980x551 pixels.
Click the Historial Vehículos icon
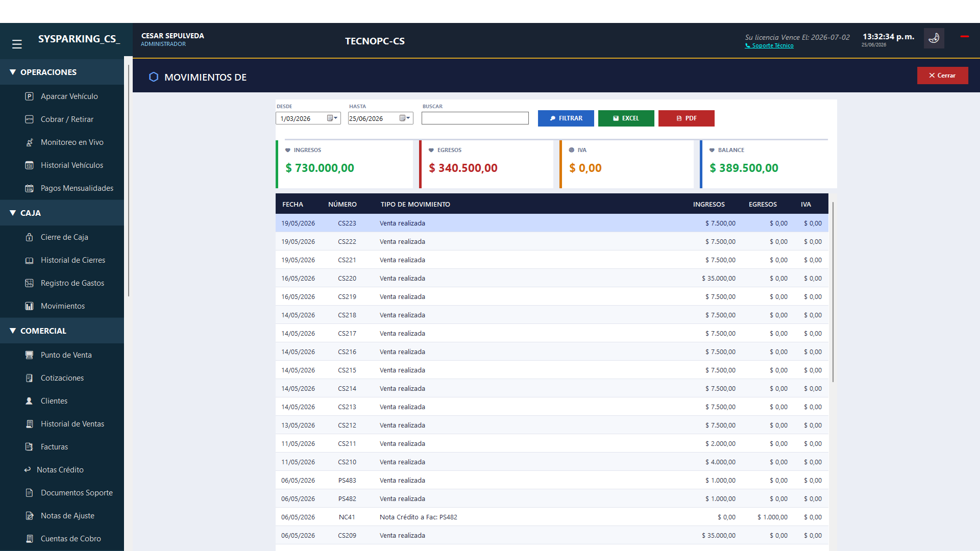point(29,165)
